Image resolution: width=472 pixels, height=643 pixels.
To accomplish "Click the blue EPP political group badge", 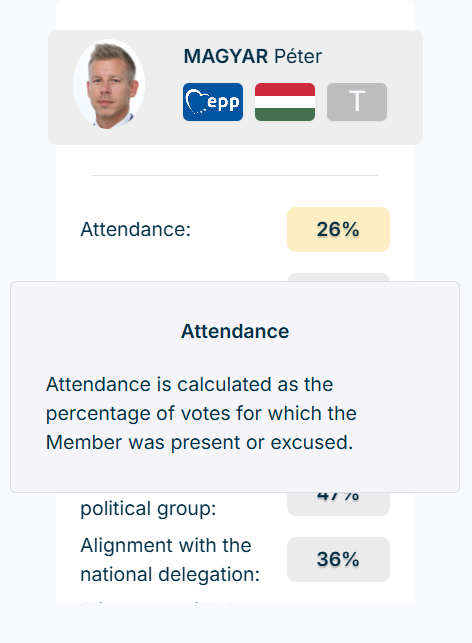I will click(213, 102).
